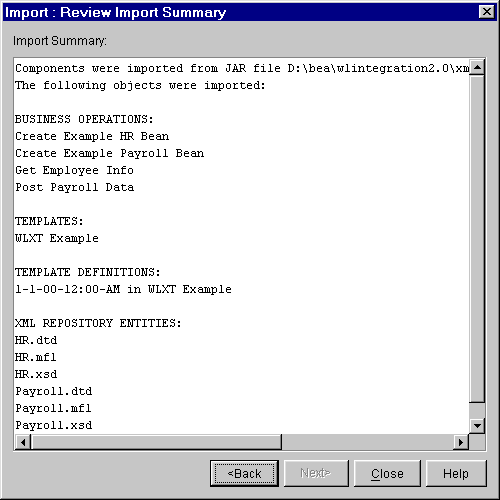Click the vertical scrollbar thumb
500x500 pixels.
tap(477, 239)
